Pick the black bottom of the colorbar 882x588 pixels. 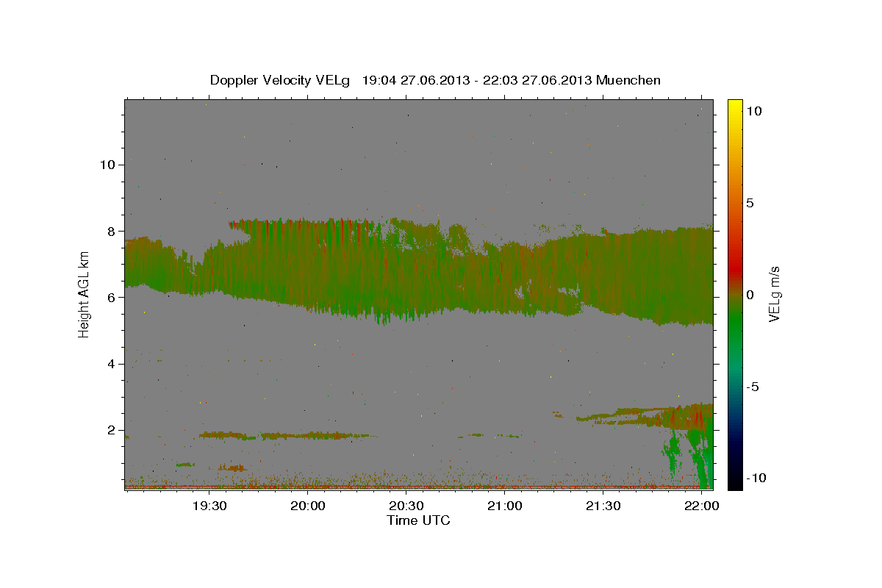pos(735,481)
